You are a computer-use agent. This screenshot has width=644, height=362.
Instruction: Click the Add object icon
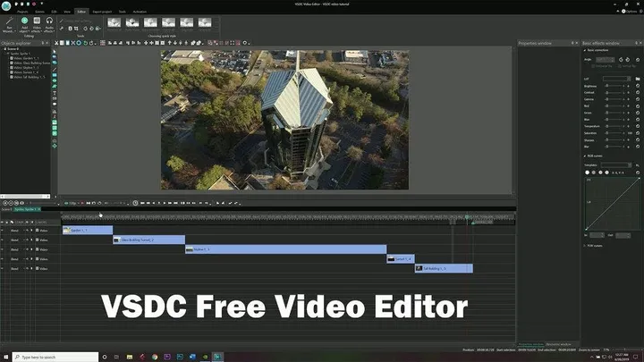(x=24, y=25)
